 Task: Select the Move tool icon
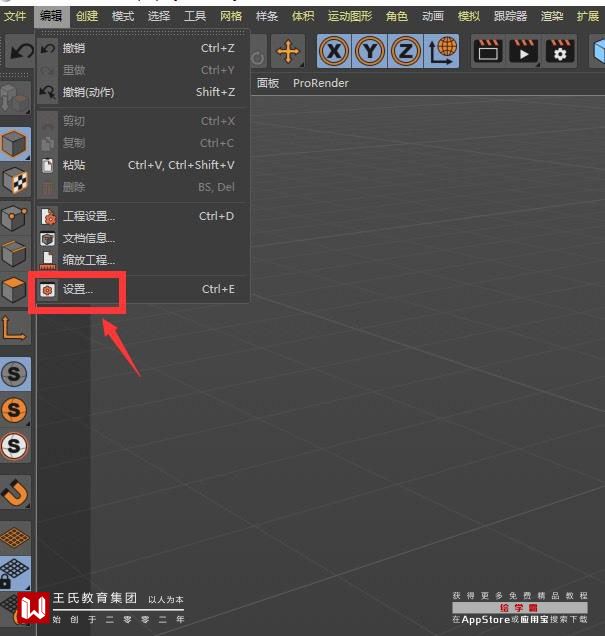coord(288,51)
